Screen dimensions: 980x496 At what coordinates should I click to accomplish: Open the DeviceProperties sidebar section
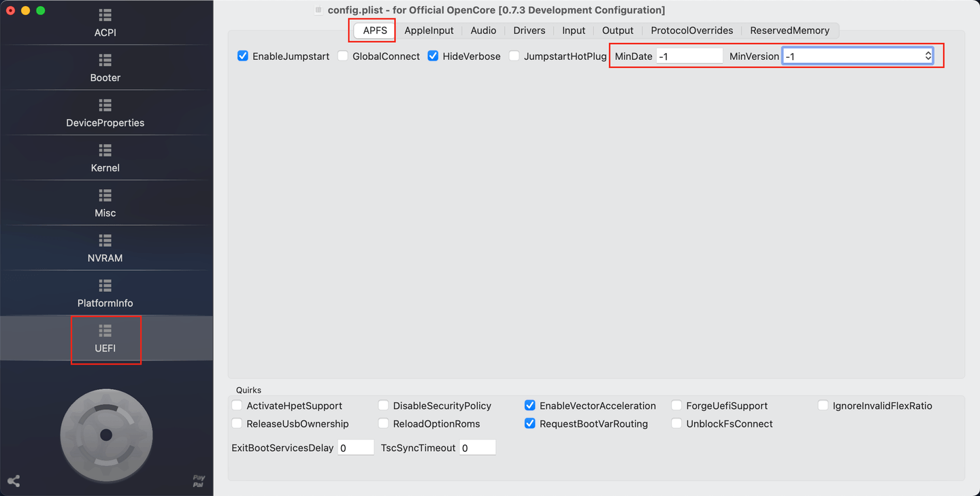tap(105, 113)
